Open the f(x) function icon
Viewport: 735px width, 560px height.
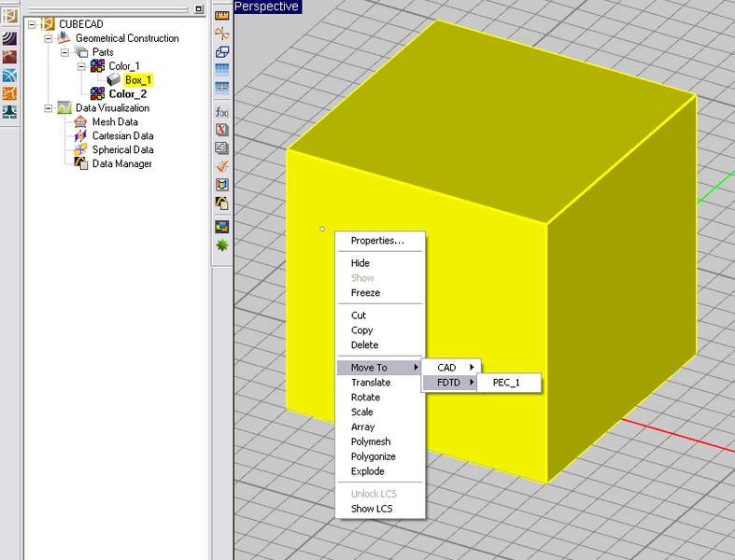pyautogui.click(x=222, y=112)
